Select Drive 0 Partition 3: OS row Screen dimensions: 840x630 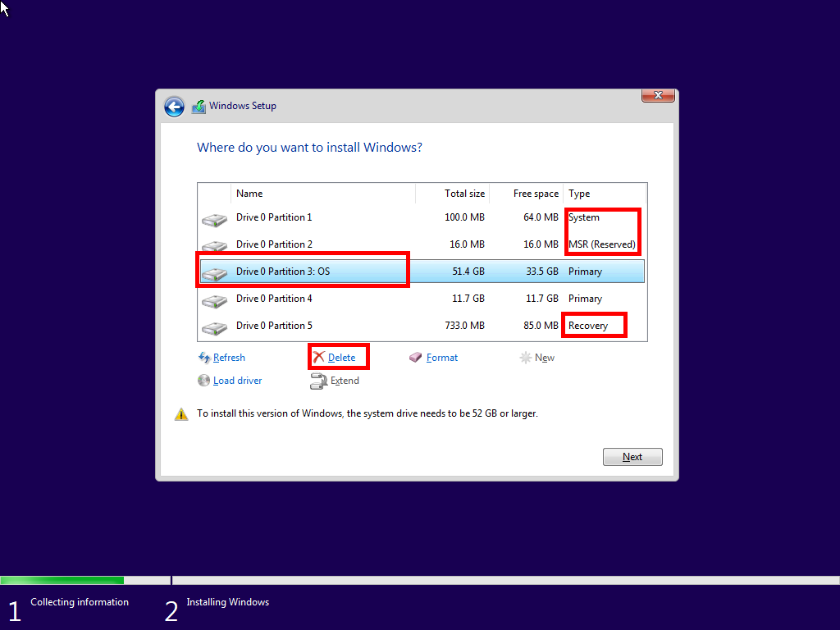[422, 272]
